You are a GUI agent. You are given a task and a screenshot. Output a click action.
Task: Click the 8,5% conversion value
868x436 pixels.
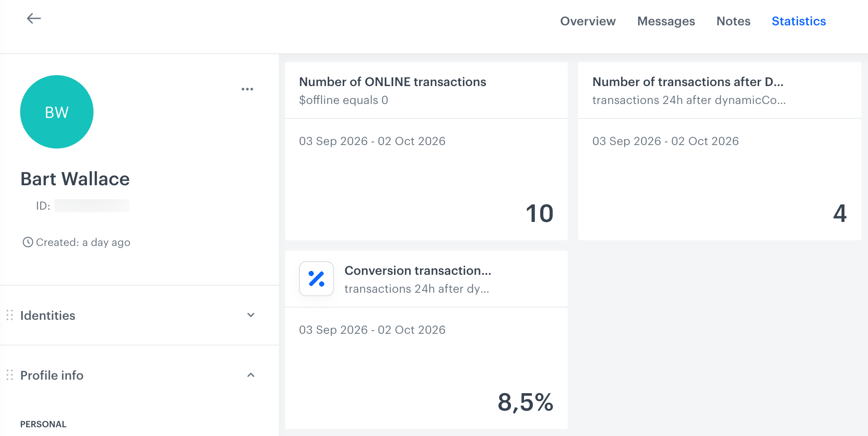[x=525, y=402]
